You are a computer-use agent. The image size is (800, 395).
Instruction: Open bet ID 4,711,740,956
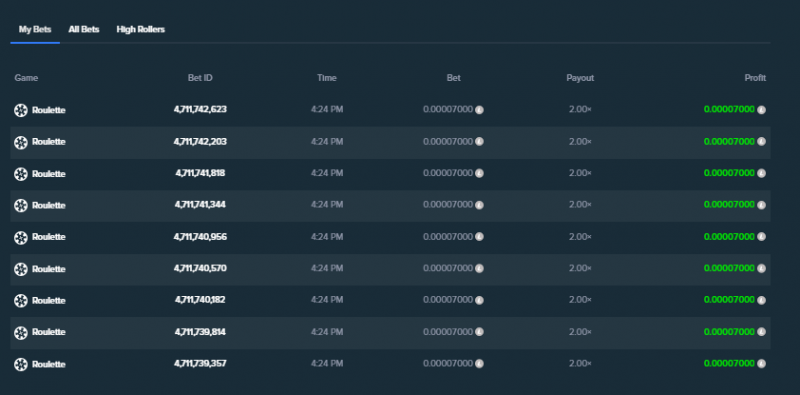(200, 237)
